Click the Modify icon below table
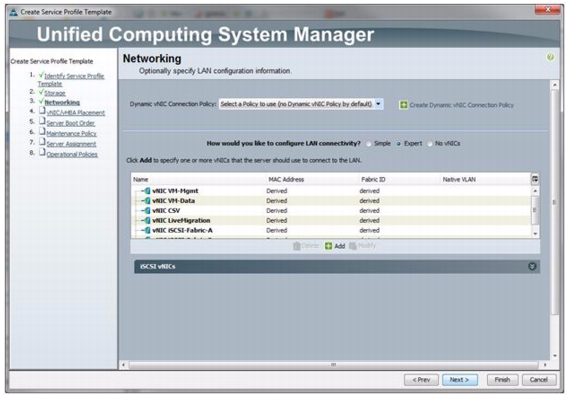 pos(353,245)
